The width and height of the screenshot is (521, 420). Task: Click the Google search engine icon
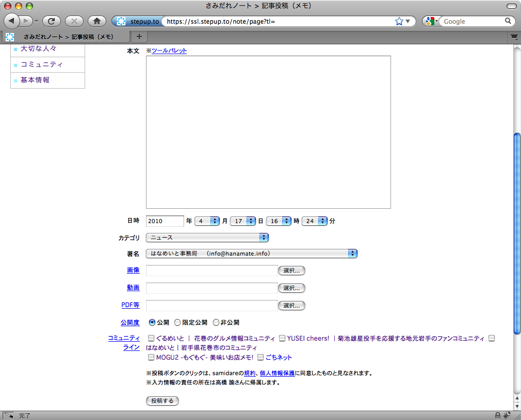[x=430, y=21]
